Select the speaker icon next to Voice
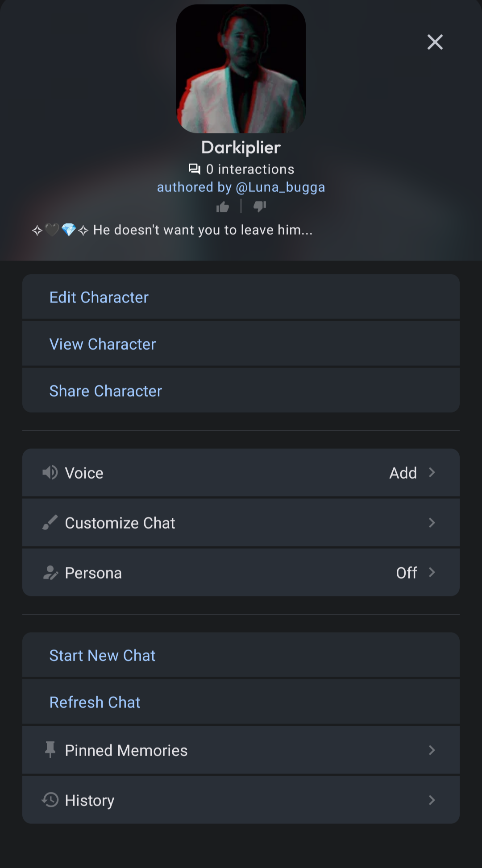This screenshot has width=482, height=868. click(49, 472)
